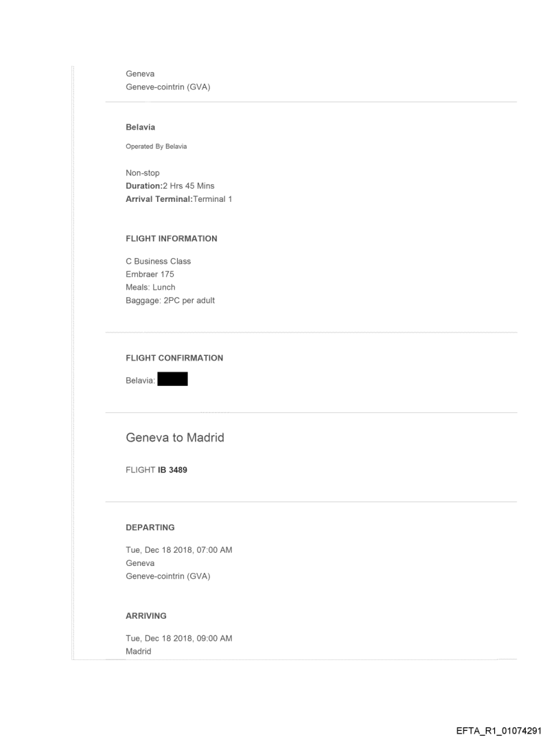Screen dimensions: 560x737
Task: Click the 'Geneva to Madrid' route heading
Action: (175, 438)
